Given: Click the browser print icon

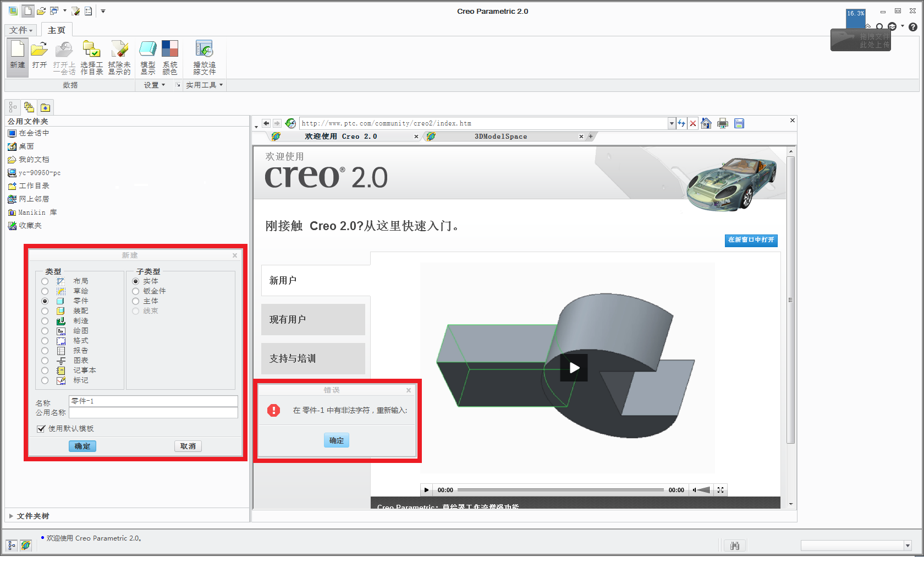Looking at the screenshot, I should [x=723, y=123].
